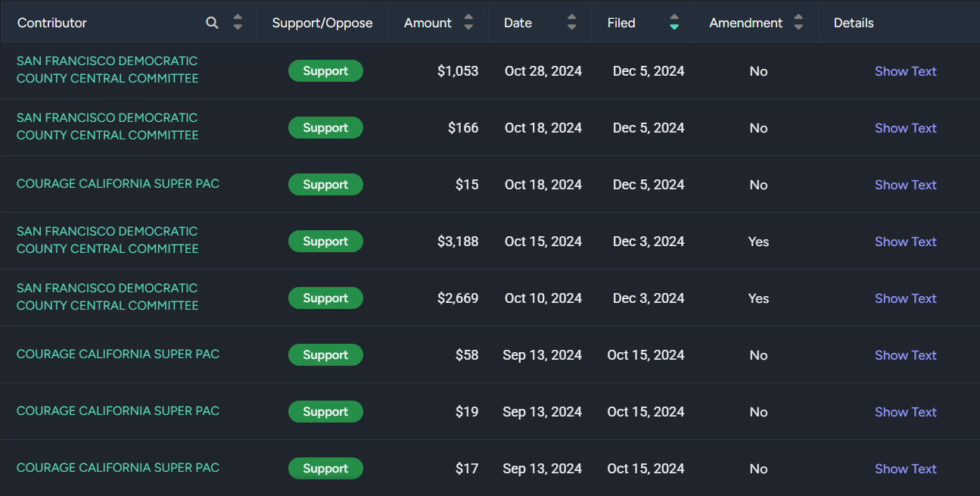The height and width of the screenshot is (496, 980).
Task: Open Courage California Super PAC $15 contributor link
Action: (x=118, y=184)
